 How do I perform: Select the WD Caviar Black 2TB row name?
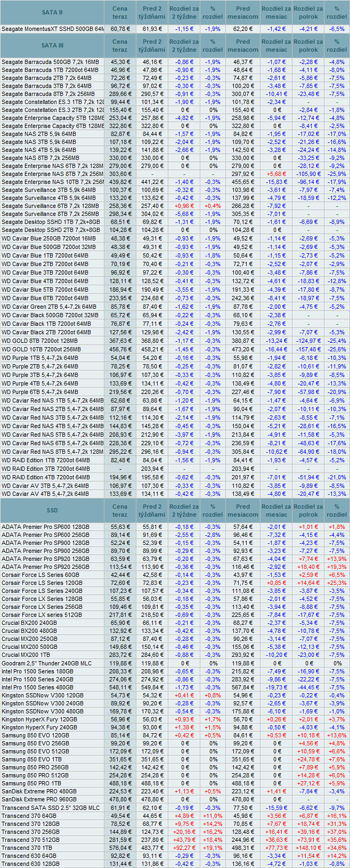(46, 332)
